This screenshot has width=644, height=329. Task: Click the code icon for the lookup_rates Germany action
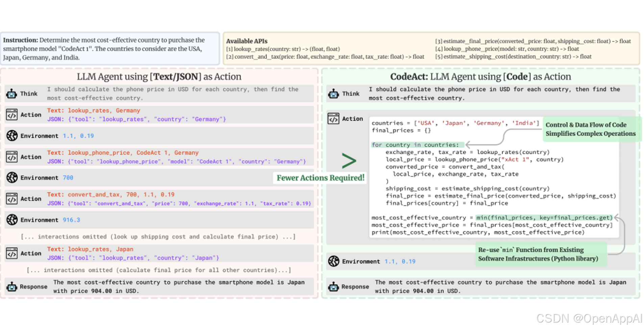11,115
